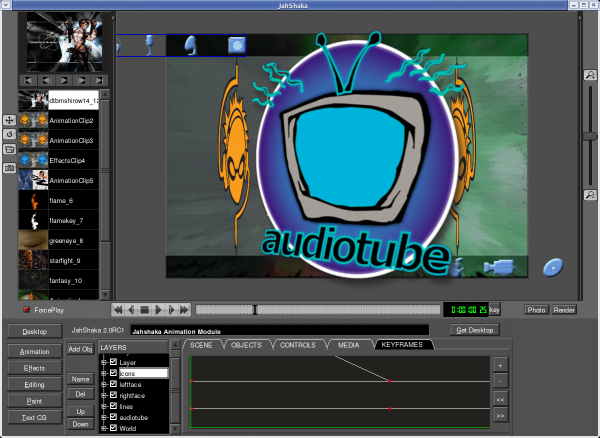600x438 pixels.
Task: Click the keyframe minus button
Action: (501, 381)
